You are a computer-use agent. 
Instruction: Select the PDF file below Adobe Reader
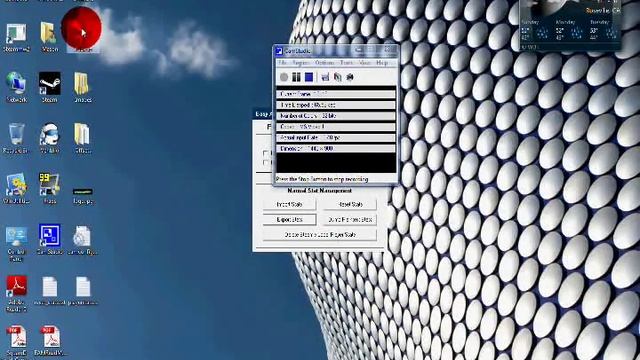16,341
